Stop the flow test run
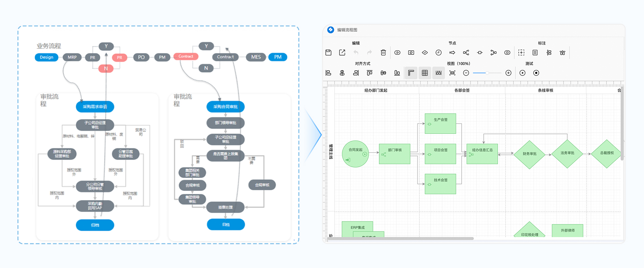 coord(536,73)
